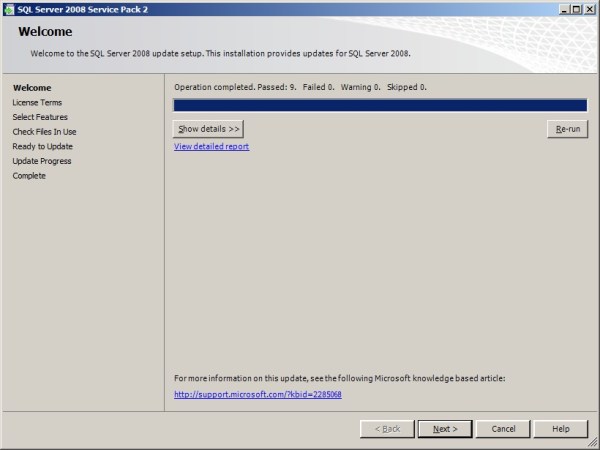
Task: Close the SQL Server 2008 setup window
Action: tap(589, 8)
